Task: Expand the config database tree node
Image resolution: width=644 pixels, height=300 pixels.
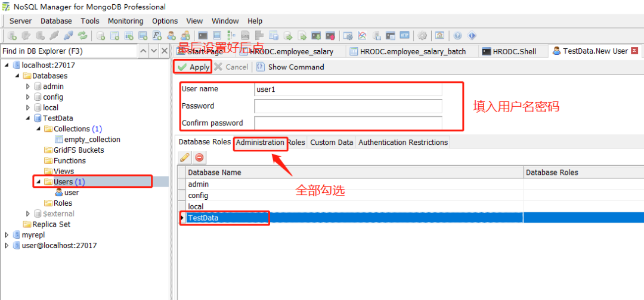Action: coord(28,97)
